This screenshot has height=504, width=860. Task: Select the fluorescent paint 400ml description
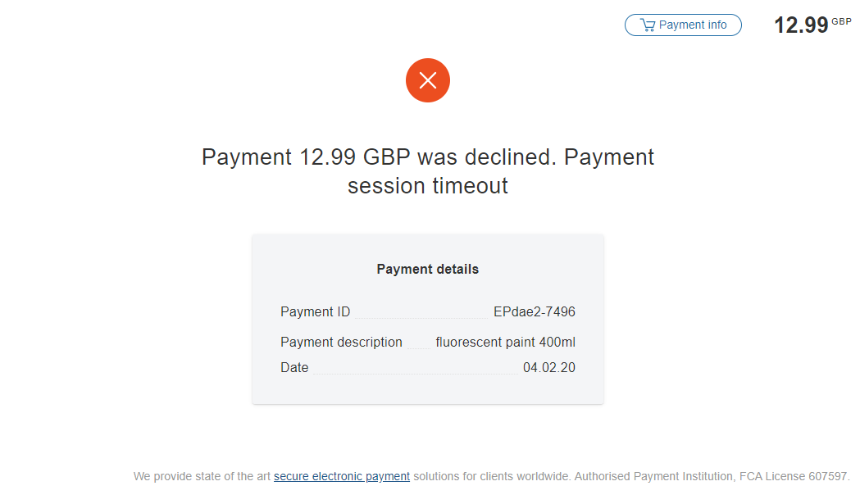coord(505,343)
